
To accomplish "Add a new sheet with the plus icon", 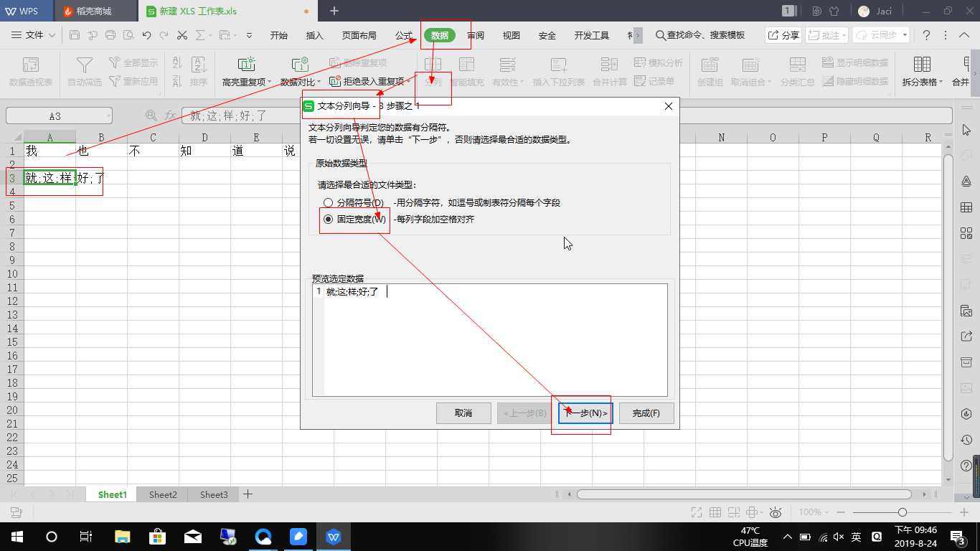I will click(248, 494).
